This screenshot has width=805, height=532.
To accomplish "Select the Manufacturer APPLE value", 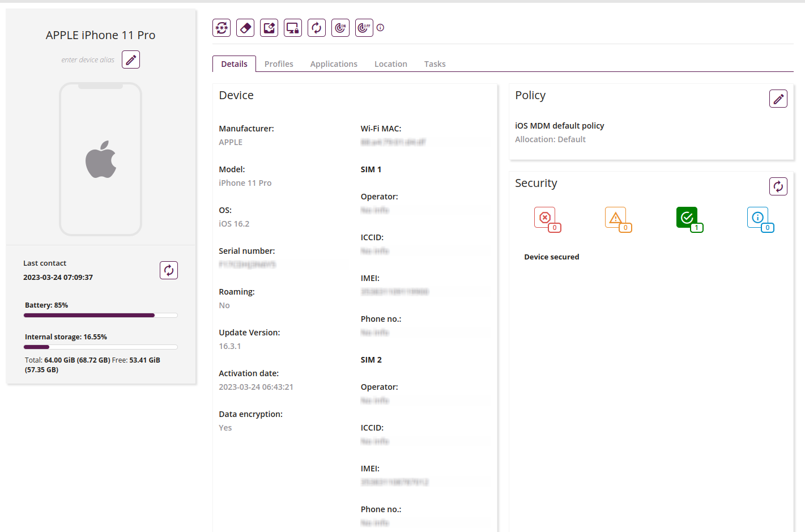I will [231, 142].
